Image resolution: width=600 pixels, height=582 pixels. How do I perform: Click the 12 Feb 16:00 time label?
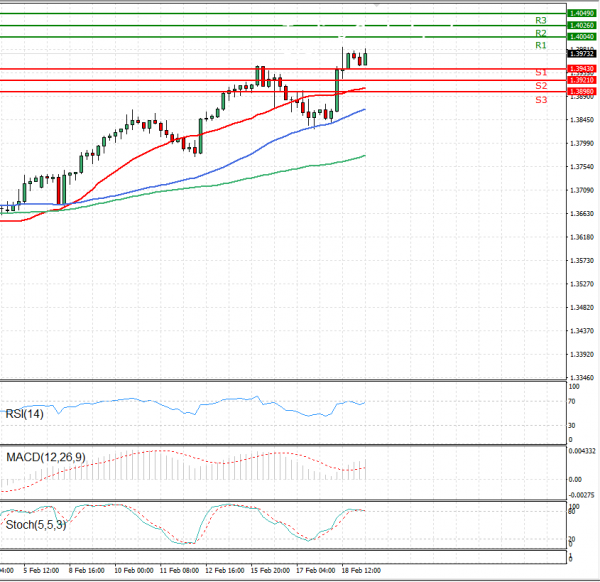coord(225,571)
